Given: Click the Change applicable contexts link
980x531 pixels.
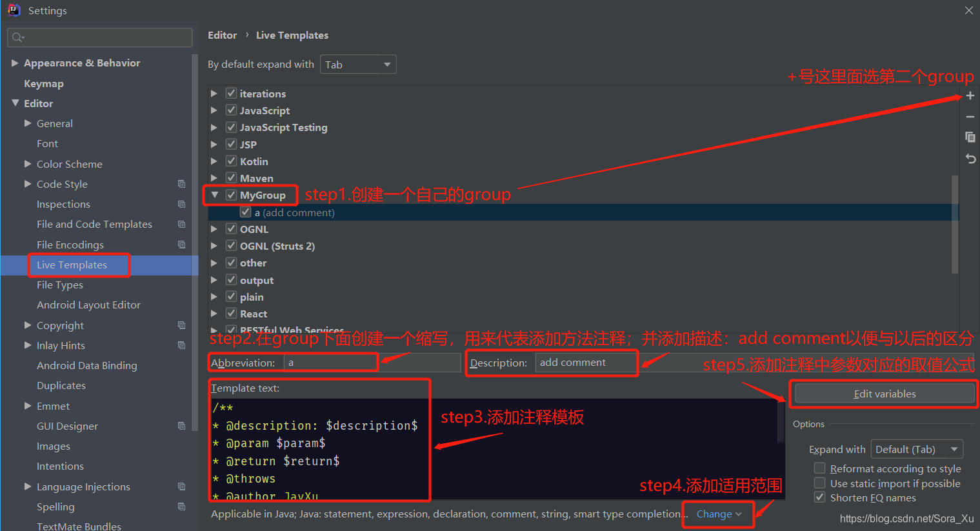Looking at the screenshot, I should (x=719, y=514).
